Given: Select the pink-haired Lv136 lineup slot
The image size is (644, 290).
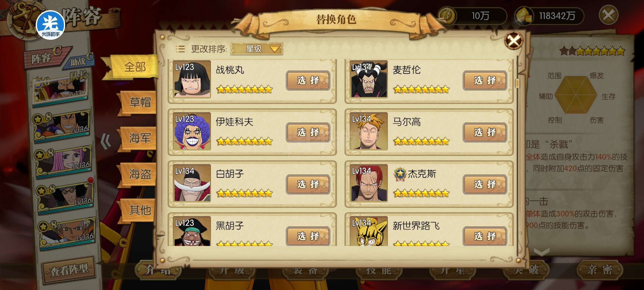Looking at the screenshot, I should point(63,161).
